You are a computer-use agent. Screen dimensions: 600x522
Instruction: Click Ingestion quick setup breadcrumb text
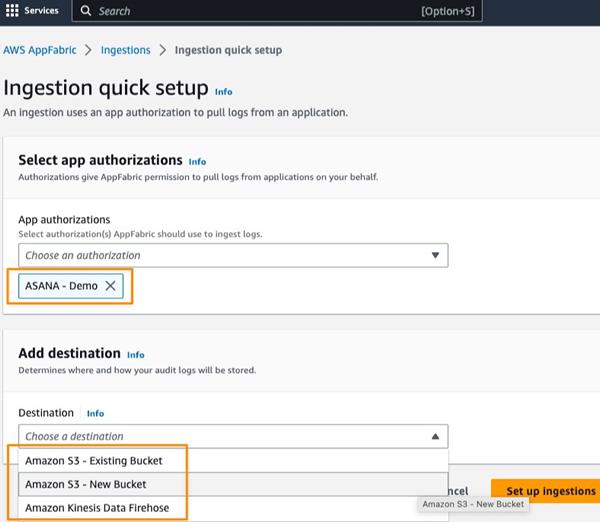coord(228,50)
